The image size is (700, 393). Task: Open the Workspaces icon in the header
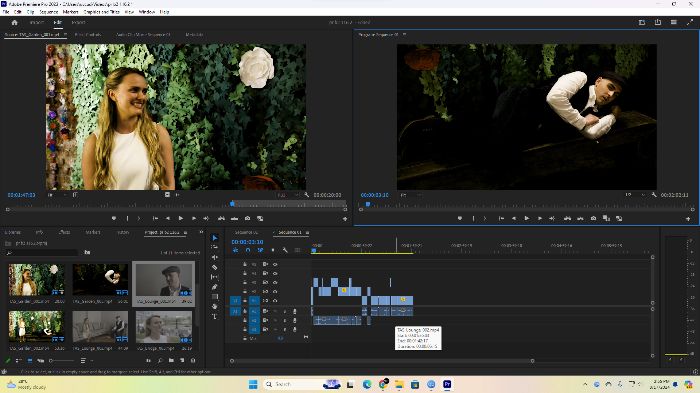click(x=642, y=22)
